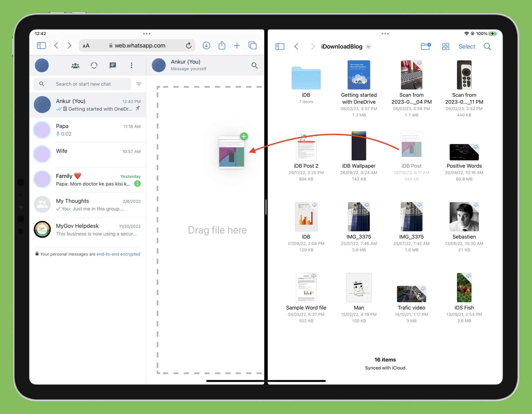Create a new folder in Files

pyautogui.click(x=426, y=46)
